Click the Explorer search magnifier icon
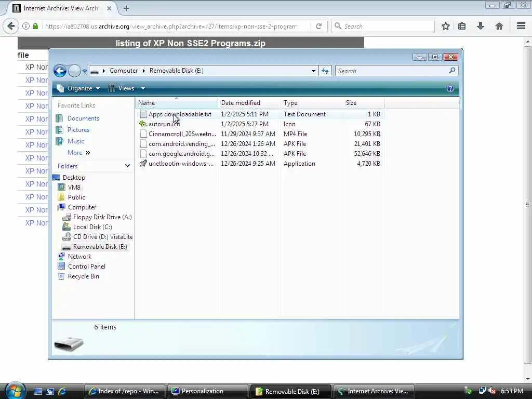Image resolution: width=532 pixels, height=399 pixels. (453, 71)
